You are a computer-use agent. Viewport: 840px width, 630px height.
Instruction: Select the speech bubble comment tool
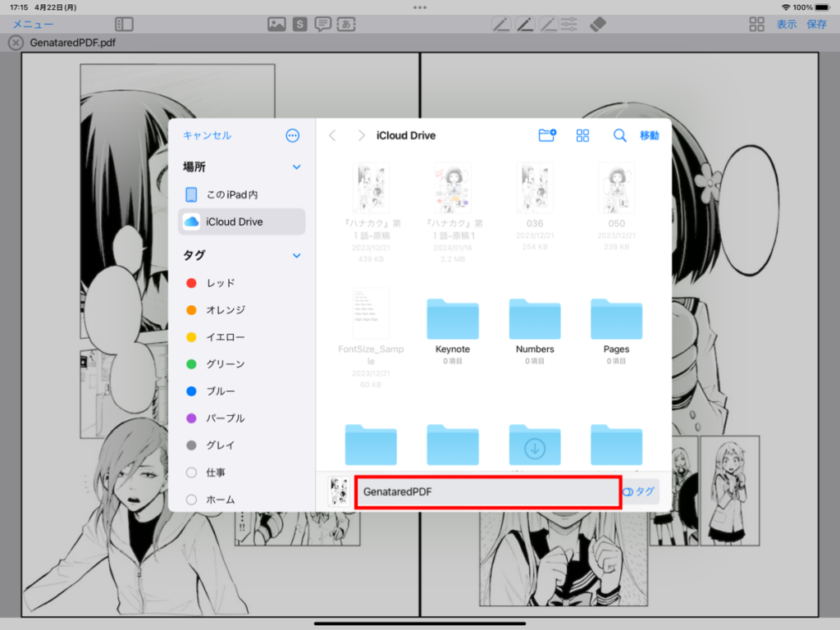point(322,24)
